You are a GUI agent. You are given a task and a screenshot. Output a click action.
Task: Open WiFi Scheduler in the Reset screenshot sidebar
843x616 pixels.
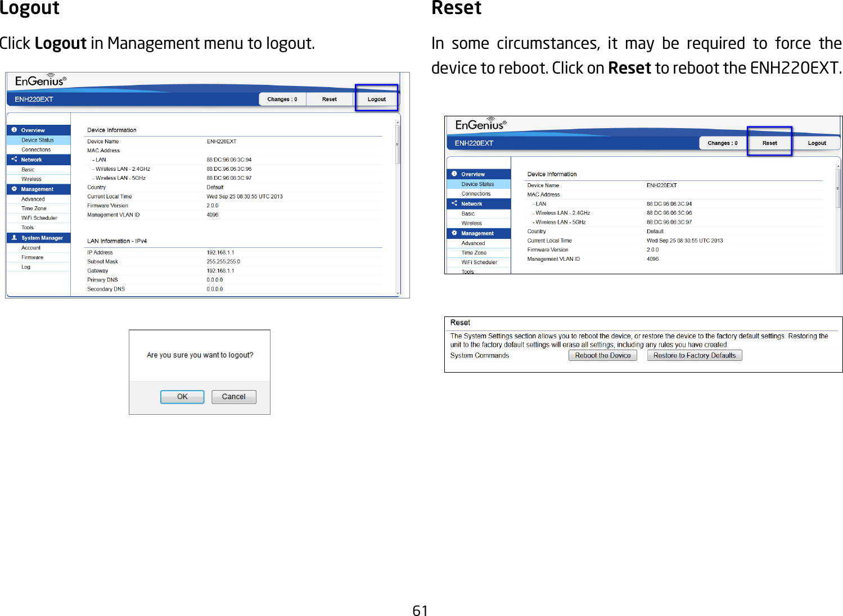479,262
